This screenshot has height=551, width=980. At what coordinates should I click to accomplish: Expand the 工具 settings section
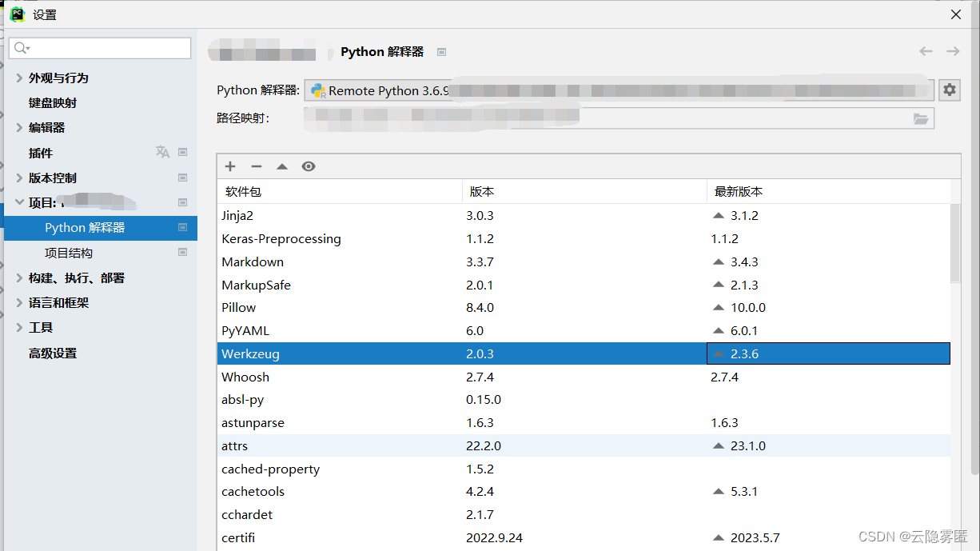pyautogui.click(x=20, y=327)
